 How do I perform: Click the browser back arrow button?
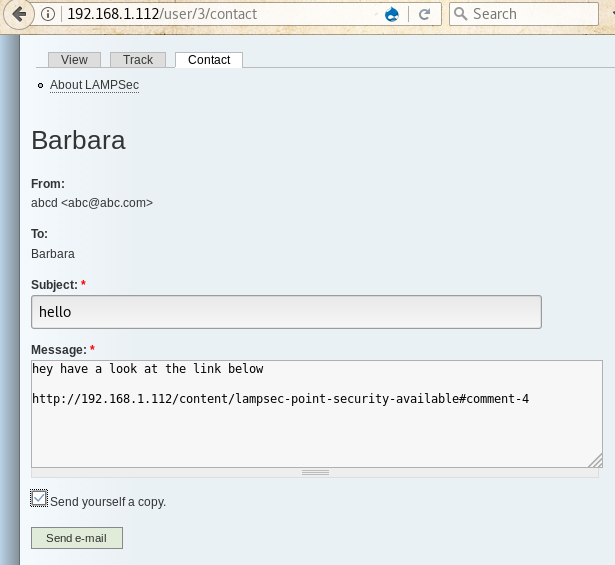(x=17, y=15)
